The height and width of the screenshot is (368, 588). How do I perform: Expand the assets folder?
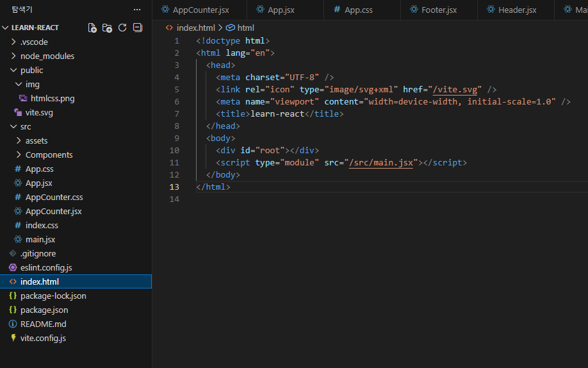(37, 140)
